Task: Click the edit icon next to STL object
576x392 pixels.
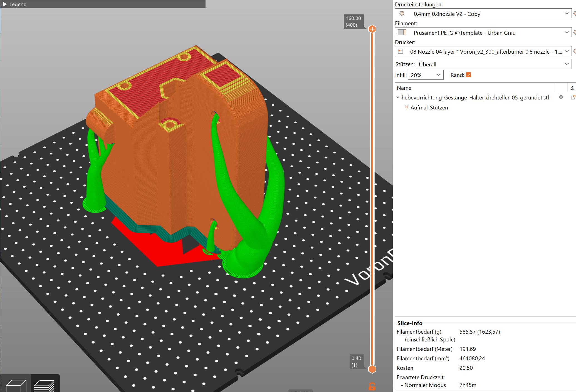Action: pos(573,97)
